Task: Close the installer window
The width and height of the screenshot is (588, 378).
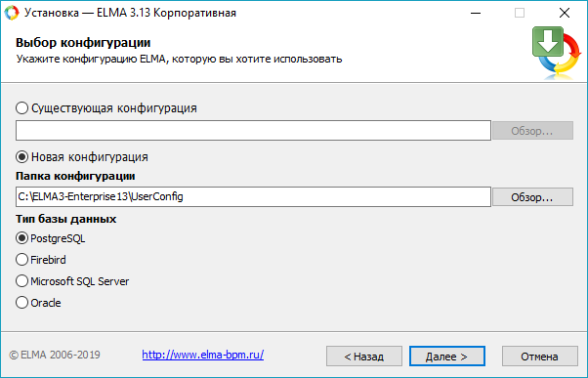Action: 565,13
